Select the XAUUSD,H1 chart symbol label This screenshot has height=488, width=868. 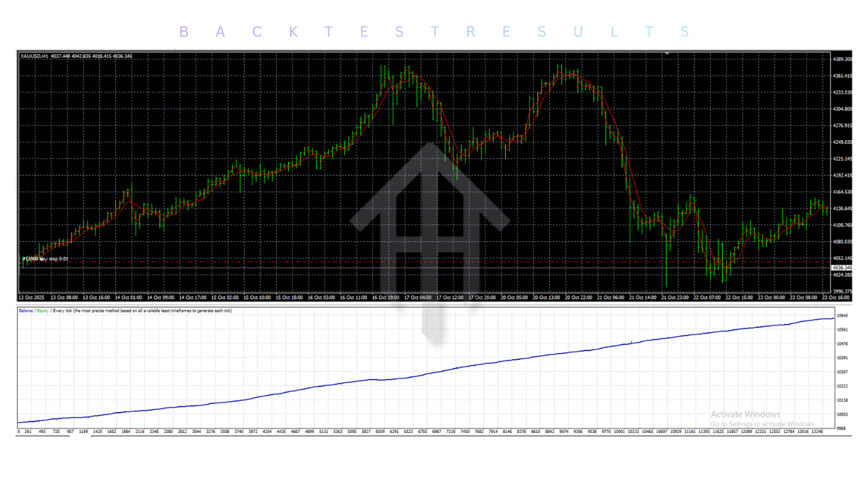[35, 56]
